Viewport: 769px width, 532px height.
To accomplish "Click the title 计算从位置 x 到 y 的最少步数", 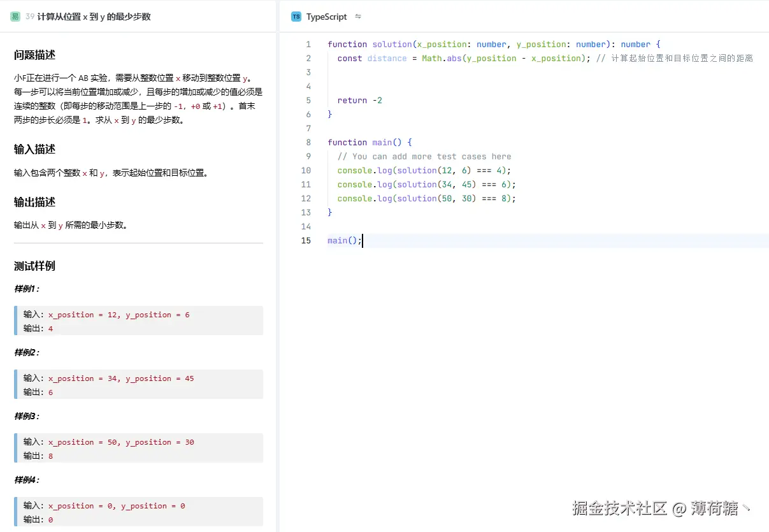I will pyautogui.click(x=94, y=17).
